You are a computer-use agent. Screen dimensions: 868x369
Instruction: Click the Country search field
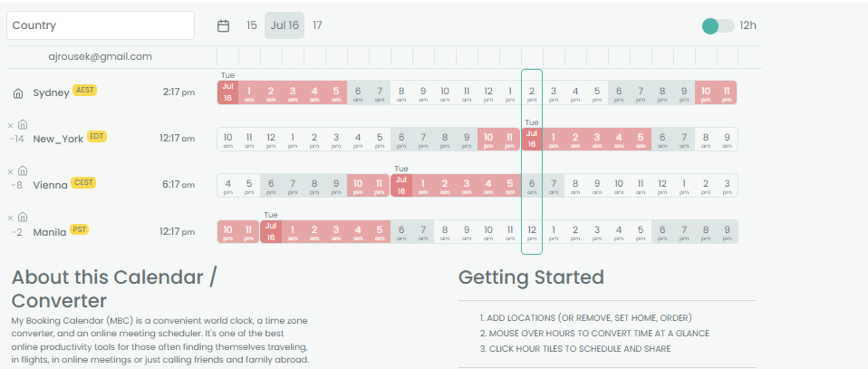point(101,25)
